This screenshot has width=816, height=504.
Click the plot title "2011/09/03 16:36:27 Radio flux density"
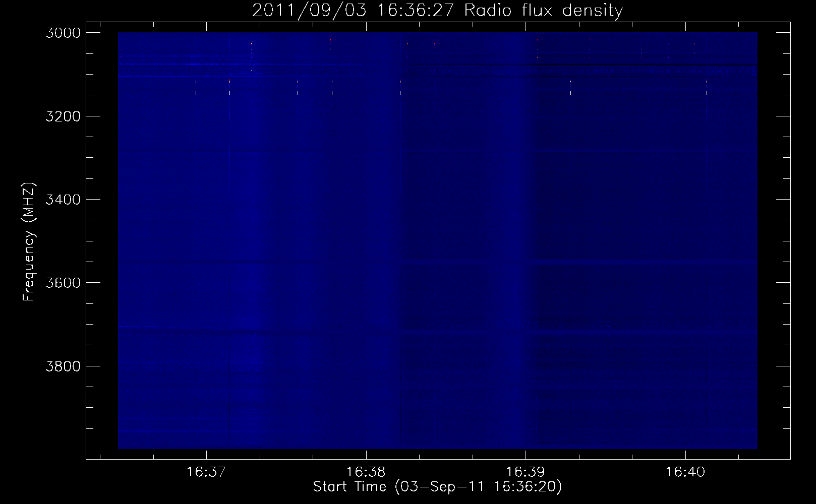(437, 10)
